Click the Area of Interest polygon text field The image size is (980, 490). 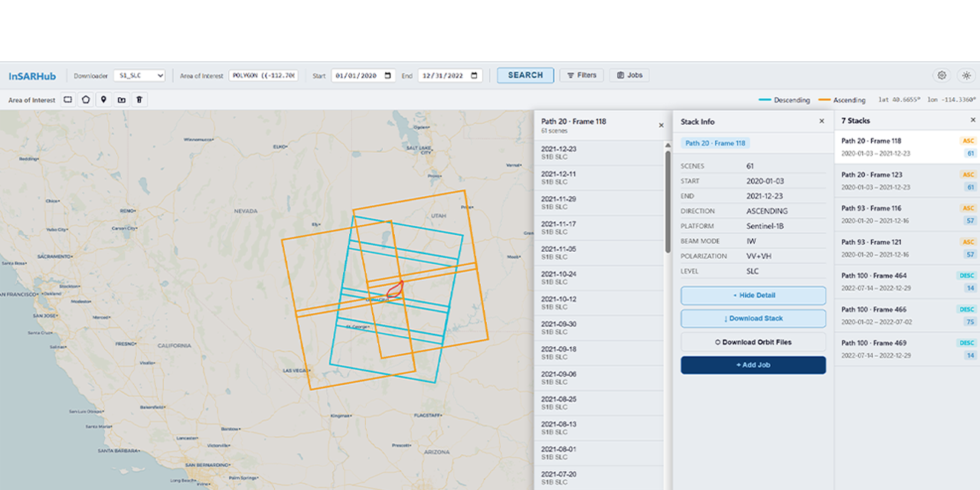click(x=263, y=76)
